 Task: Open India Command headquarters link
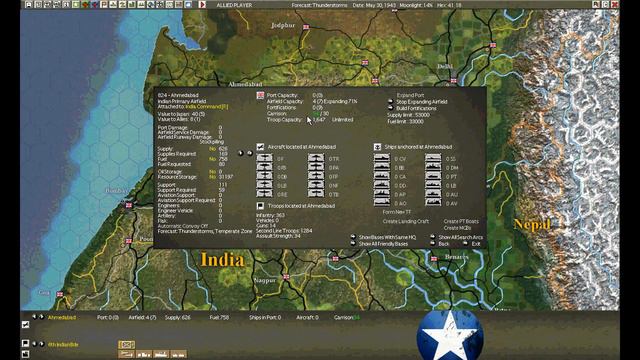[x=207, y=107]
